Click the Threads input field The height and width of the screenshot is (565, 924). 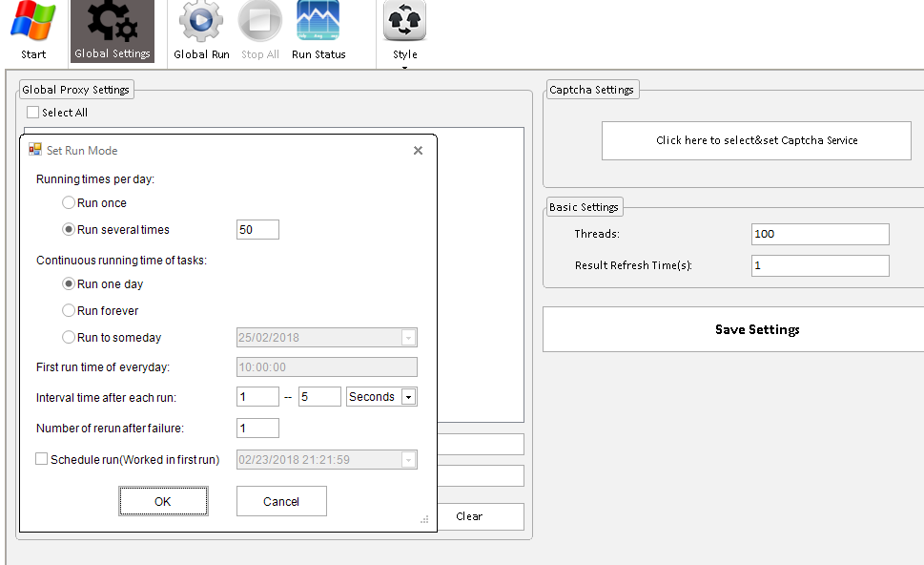(819, 234)
